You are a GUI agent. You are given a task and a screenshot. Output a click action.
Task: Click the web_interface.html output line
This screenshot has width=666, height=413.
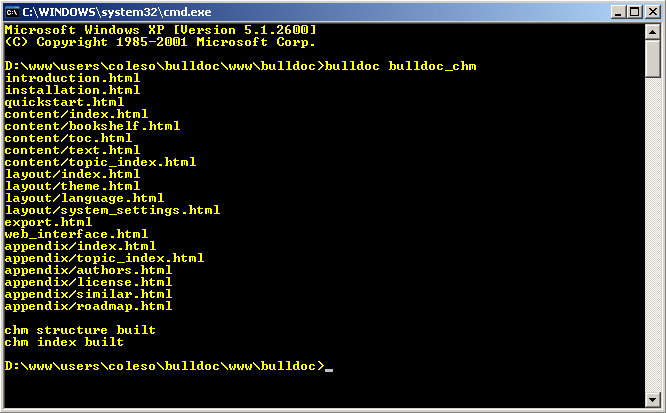76,234
